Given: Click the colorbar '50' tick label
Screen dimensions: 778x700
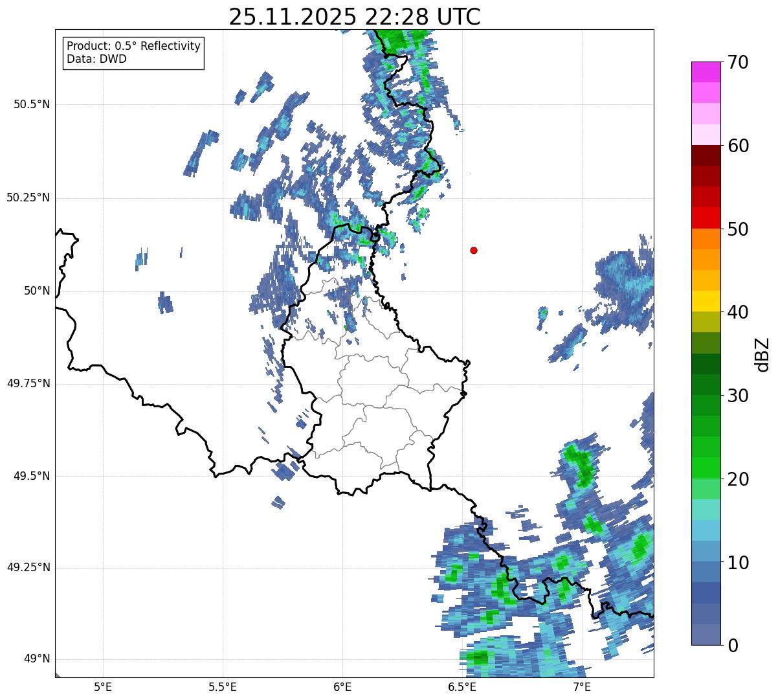Looking at the screenshot, I should click(x=738, y=229).
